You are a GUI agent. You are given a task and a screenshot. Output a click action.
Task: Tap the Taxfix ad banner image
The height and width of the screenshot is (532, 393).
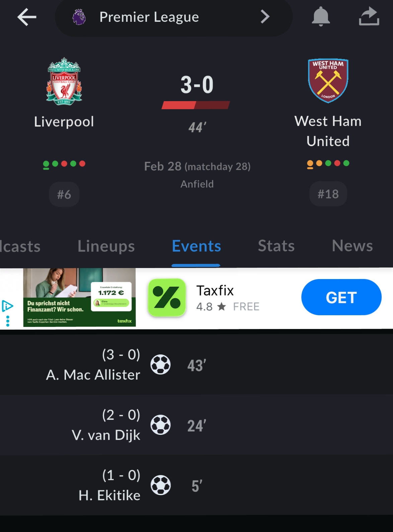click(79, 297)
